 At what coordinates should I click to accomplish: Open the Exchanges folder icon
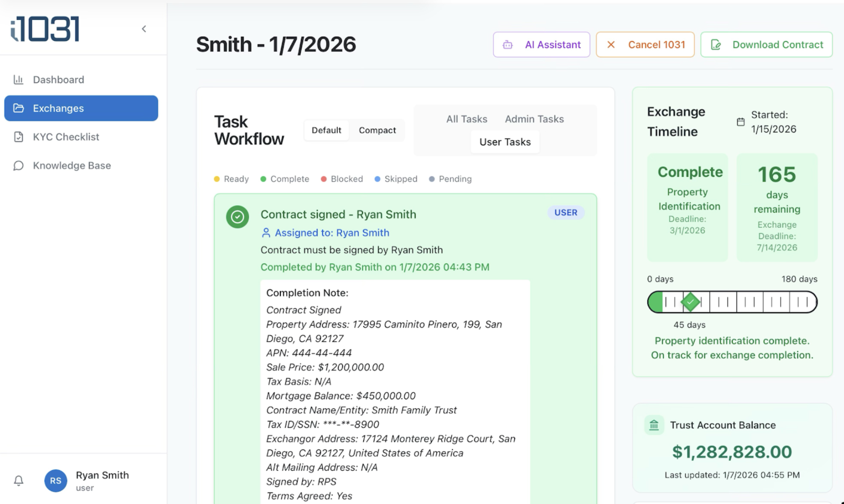(x=18, y=108)
